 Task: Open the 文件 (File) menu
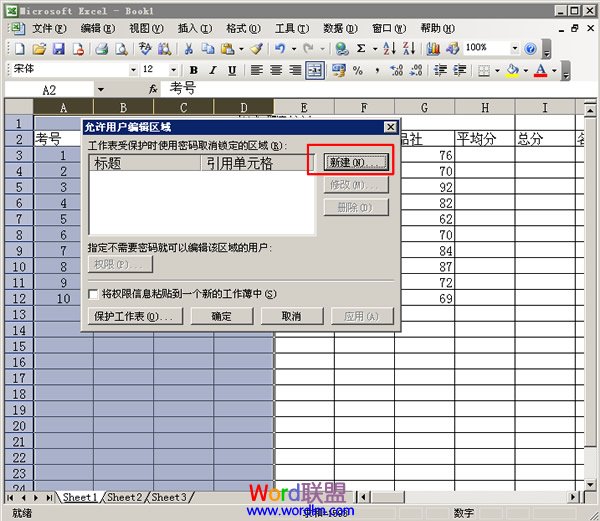click(x=49, y=29)
